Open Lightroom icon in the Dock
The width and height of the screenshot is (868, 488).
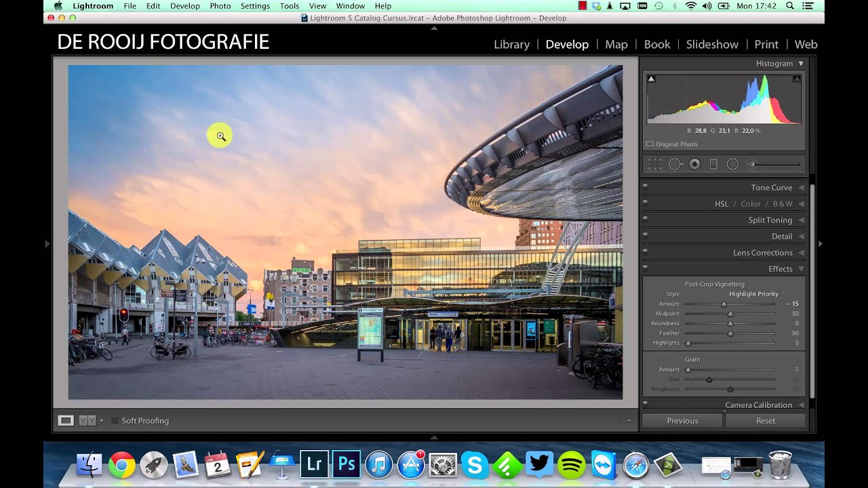tap(314, 464)
